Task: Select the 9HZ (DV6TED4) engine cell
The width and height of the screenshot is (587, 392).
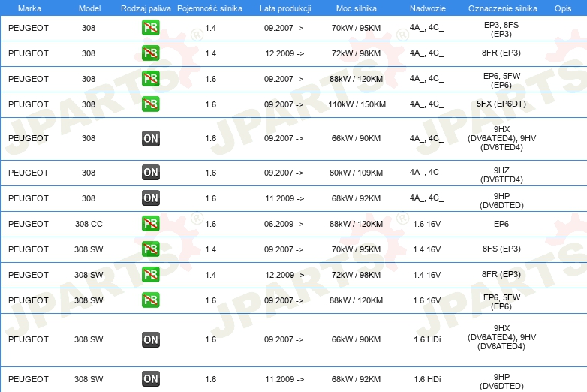Action: (501, 175)
